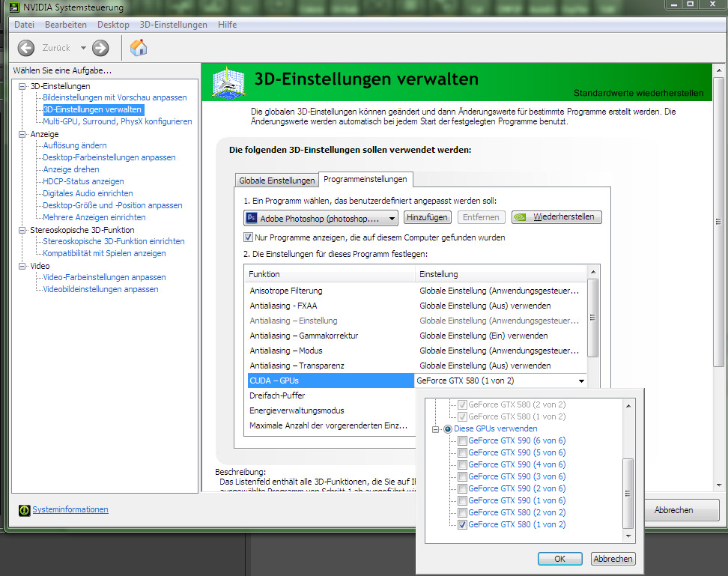This screenshot has width=728, height=576.
Task: Open the Desktop menu
Action: tap(113, 25)
